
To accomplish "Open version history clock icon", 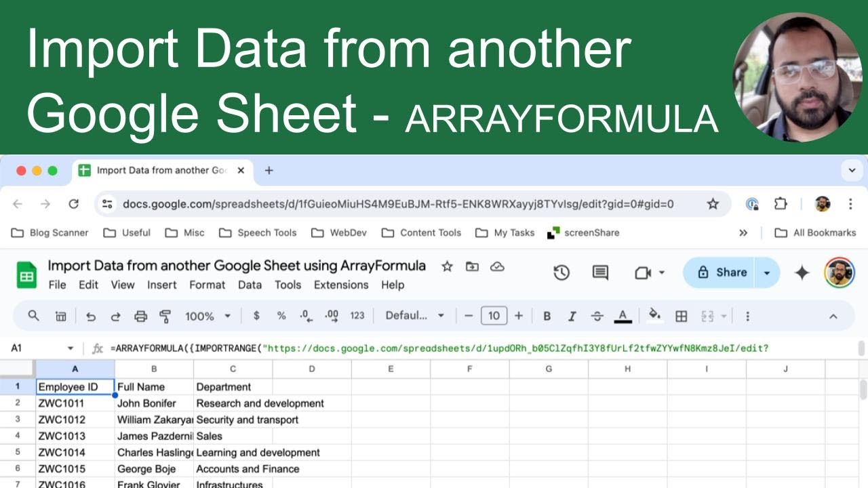I will pyautogui.click(x=561, y=272).
